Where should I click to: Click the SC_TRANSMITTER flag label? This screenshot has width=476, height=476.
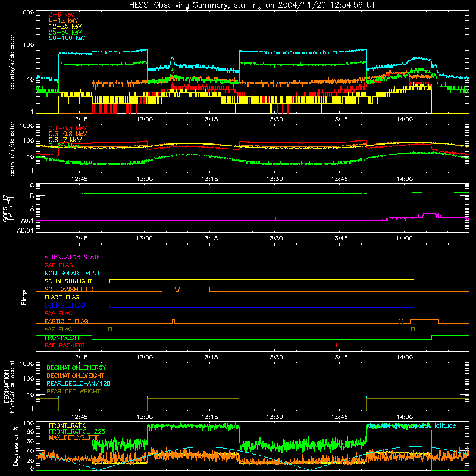click(x=69, y=289)
